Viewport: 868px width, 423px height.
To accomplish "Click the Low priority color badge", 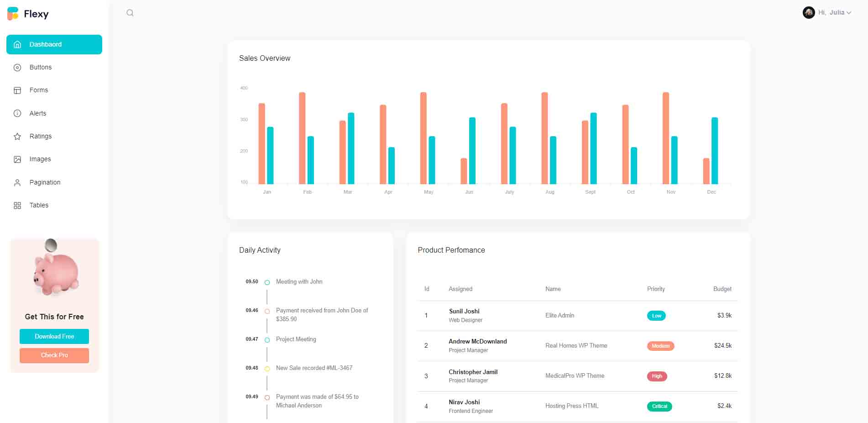I will 656,315.
